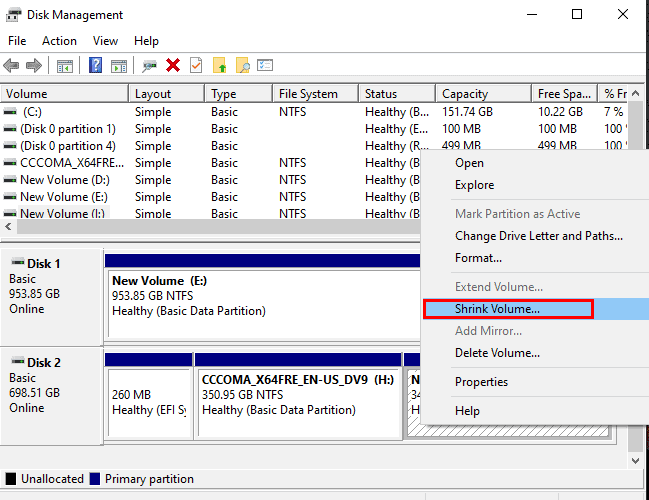Image resolution: width=649 pixels, height=500 pixels.
Task: Sort by the Capacity column header
Action: (x=483, y=94)
